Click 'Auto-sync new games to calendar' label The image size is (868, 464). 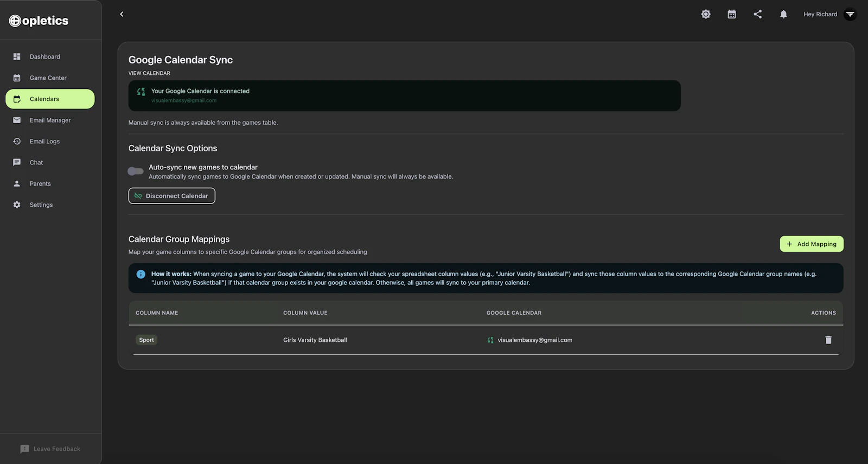pos(203,167)
